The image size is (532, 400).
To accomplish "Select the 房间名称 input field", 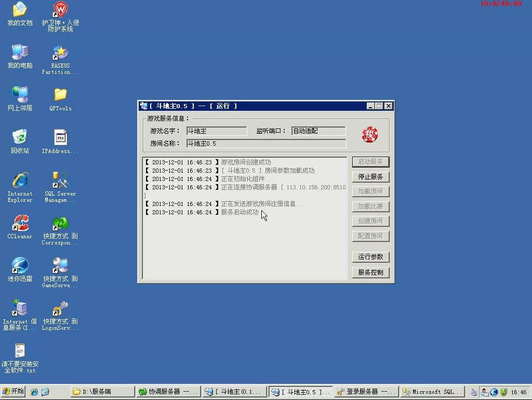I will click(x=266, y=143).
